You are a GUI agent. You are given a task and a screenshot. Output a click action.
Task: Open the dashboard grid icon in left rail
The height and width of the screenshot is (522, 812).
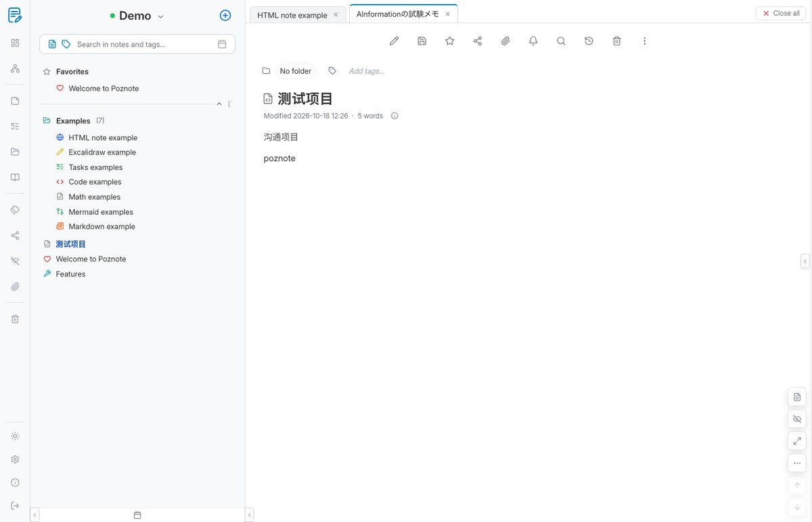[x=15, y=43]
